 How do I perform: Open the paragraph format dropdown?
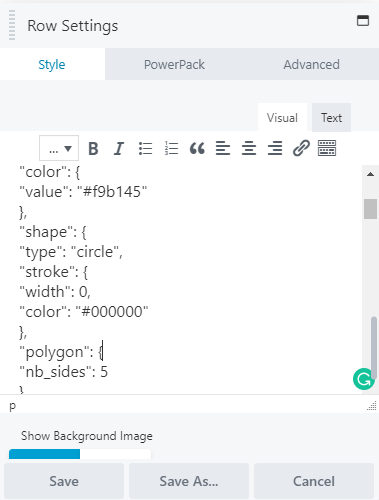pos(59,148)
